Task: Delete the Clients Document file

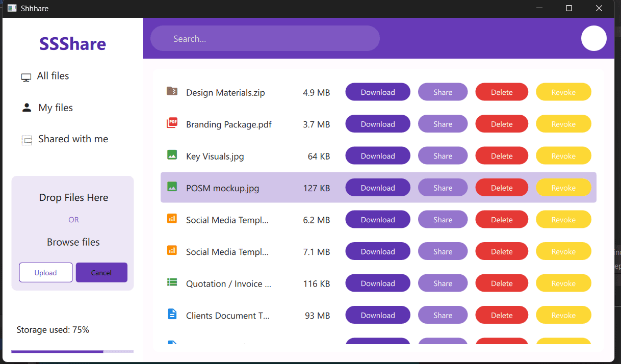Action: (x=502, y=315)
